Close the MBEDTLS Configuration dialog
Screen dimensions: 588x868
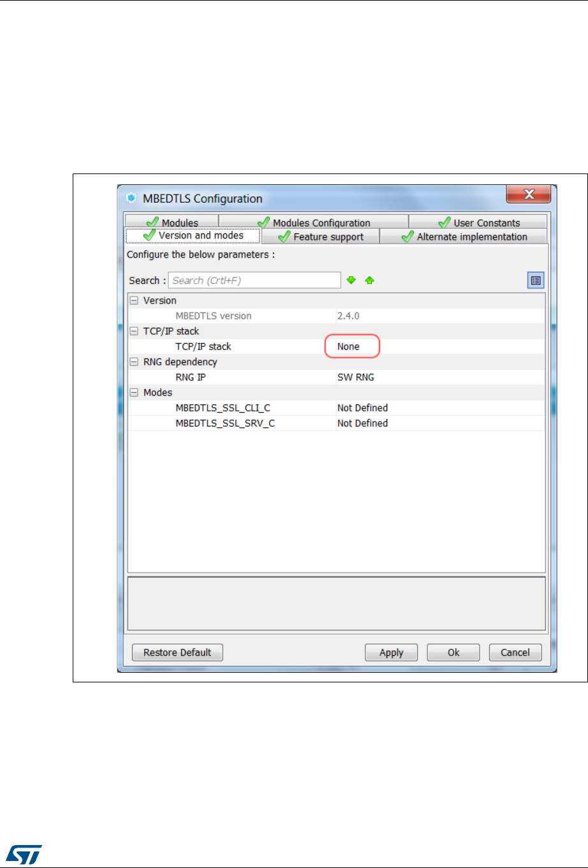pos(529,195)
